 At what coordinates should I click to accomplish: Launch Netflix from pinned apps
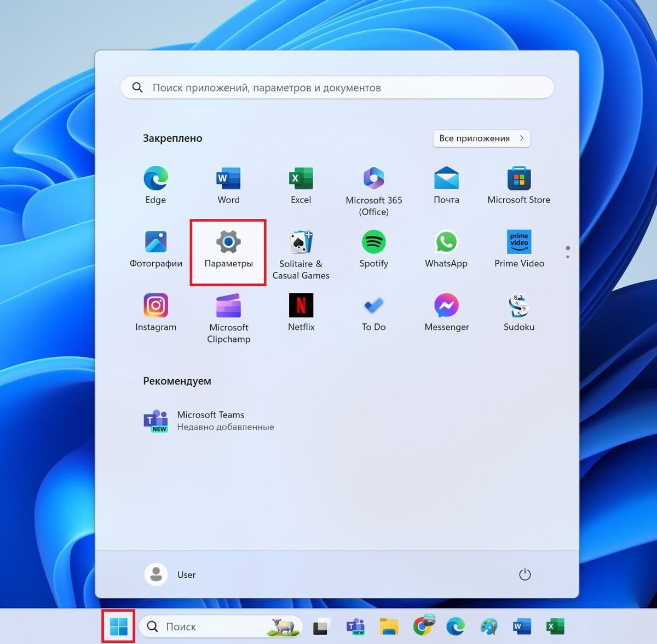pyautogui.click(x=301, y=312)
